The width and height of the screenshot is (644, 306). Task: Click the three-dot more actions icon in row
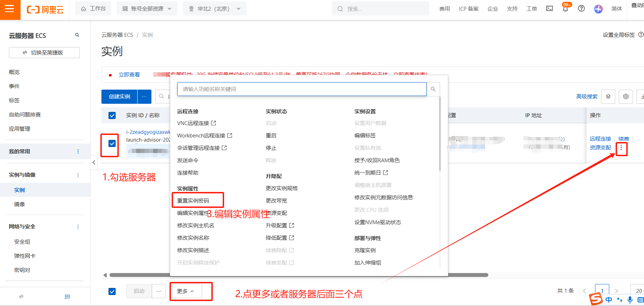tap(621, 148)
